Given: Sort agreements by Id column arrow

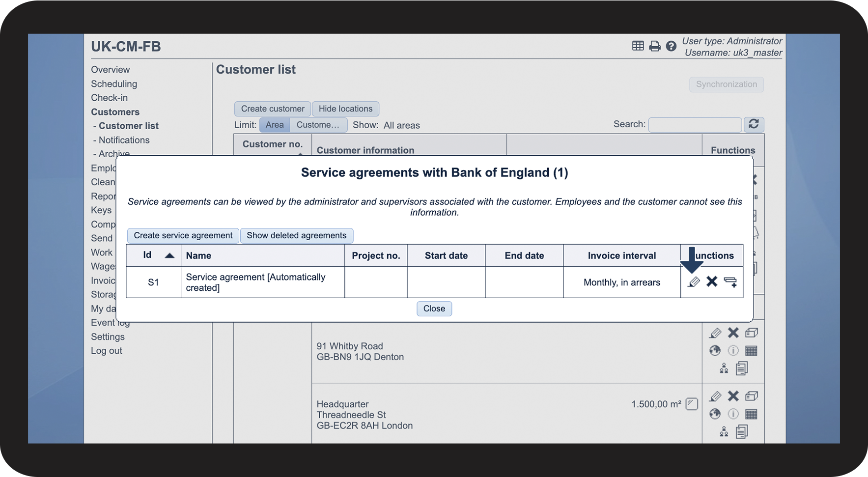Looking at the screenshot, I should (x=169, y=255).
